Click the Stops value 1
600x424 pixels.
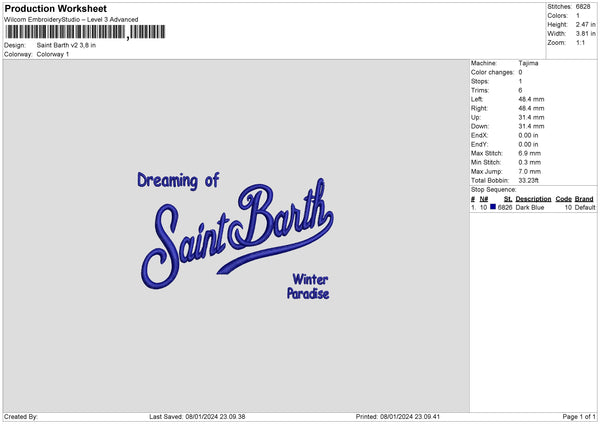tap(520, 81)
